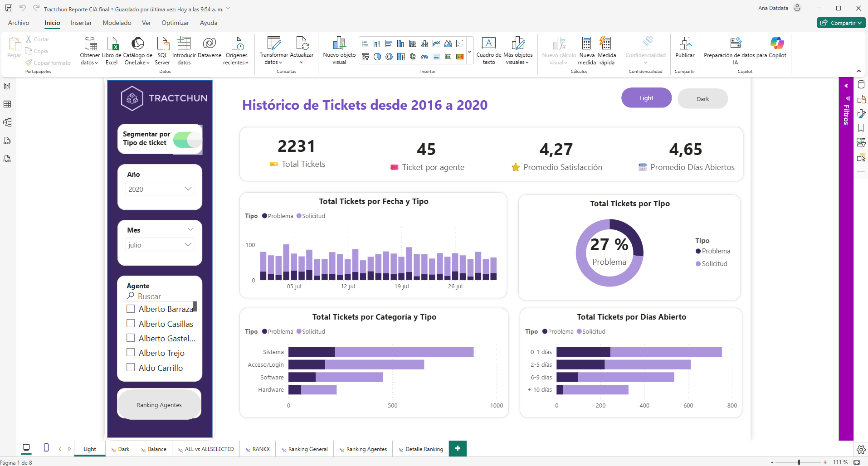This screenshot has height=466, width=868.
Task: Switch to the Insertar ribbon tab
Action: 81,23
